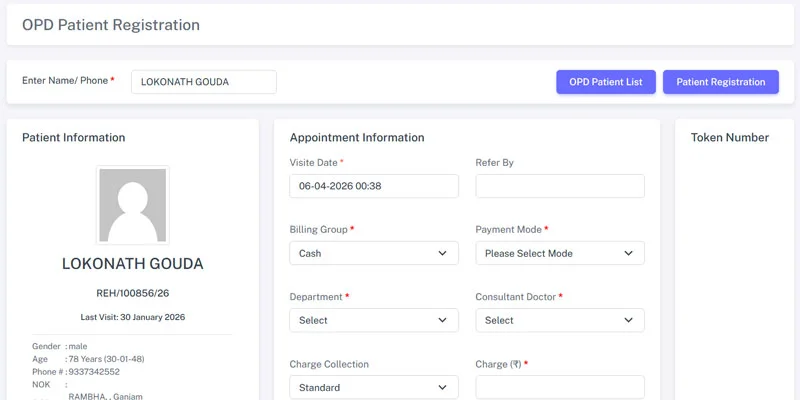Open the OPD Patient List

[606, 82]
